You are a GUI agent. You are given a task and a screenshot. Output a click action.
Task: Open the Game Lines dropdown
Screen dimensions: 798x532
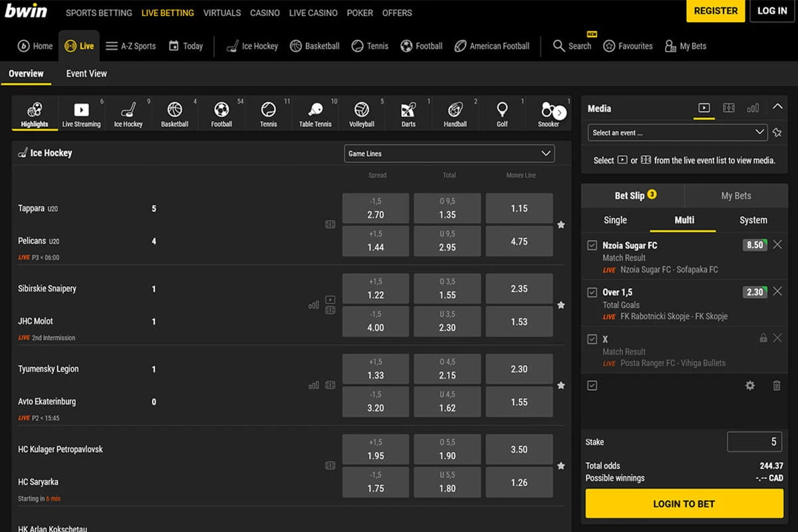449,153
